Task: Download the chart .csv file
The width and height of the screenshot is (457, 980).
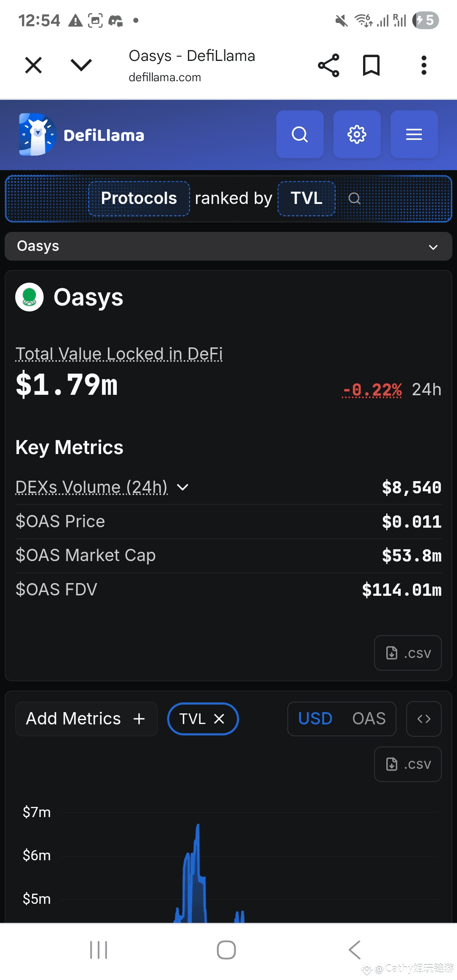Action: (407, 764)
